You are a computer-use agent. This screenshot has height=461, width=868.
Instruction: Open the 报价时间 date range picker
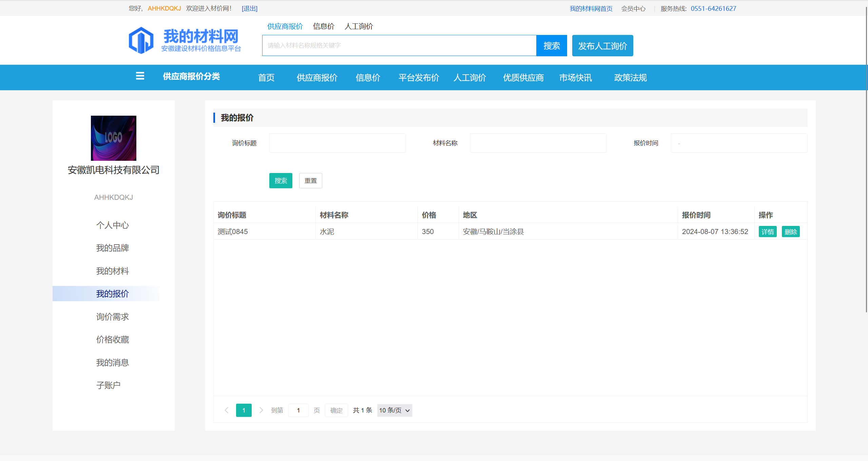(739, 143)
